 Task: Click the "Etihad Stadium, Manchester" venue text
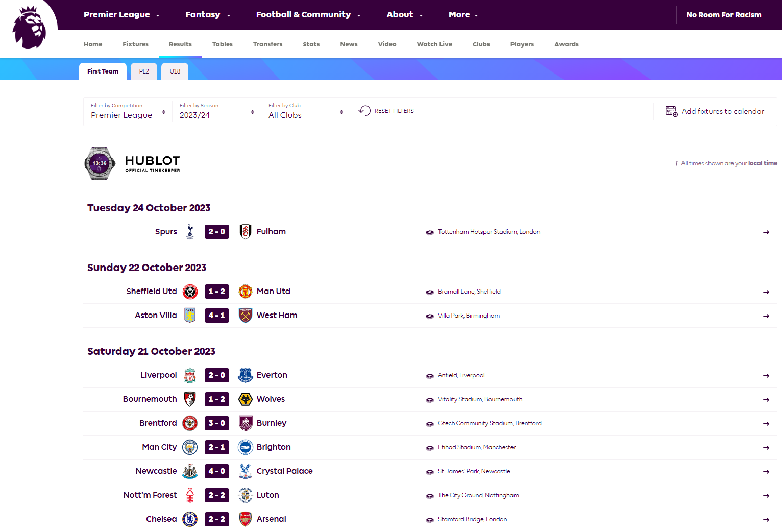[x=477, y=447]
